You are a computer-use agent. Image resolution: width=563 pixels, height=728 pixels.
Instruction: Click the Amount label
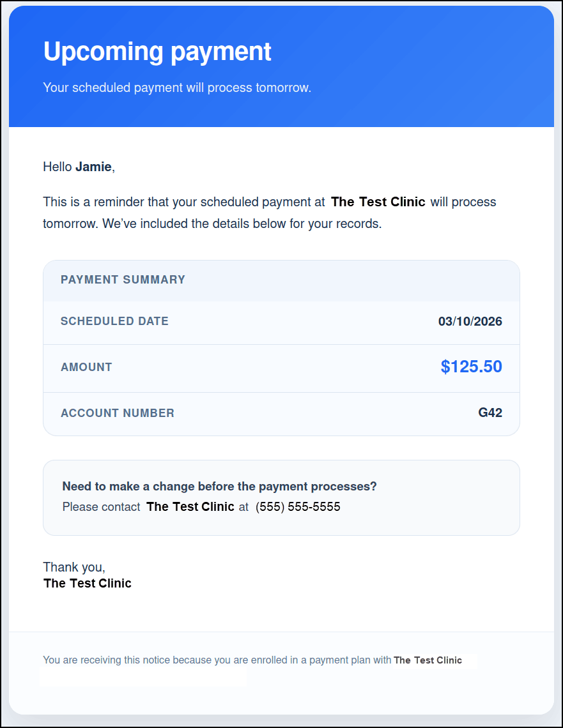(86, 367)
